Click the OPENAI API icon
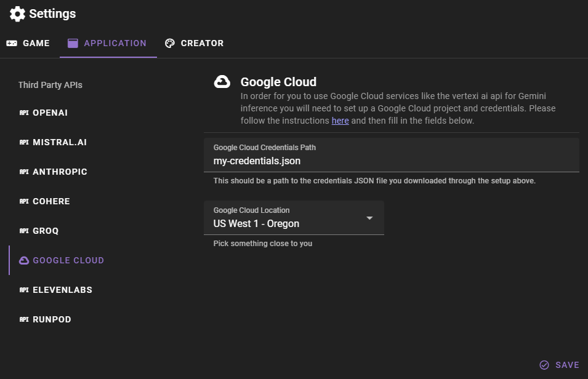 tap(24, 112)
